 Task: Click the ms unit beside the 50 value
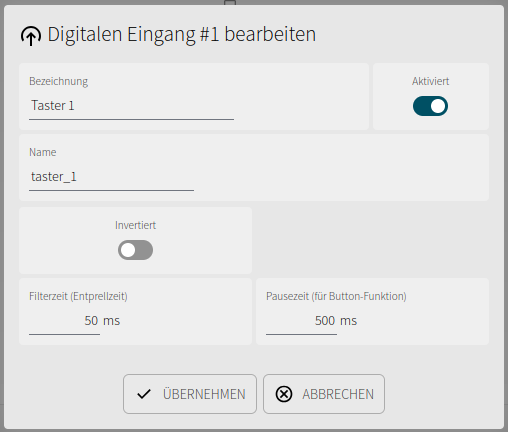[111, 321]
